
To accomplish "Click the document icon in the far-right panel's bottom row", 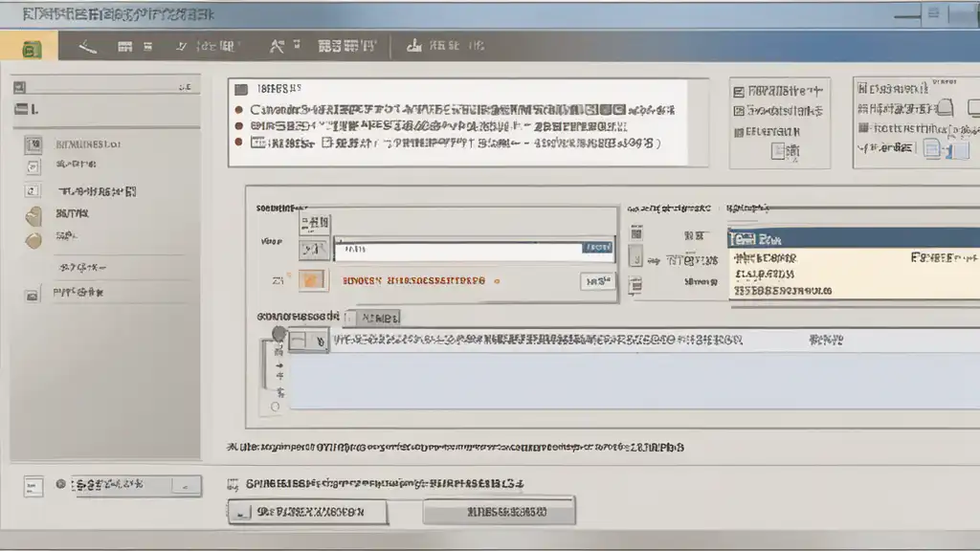I will pyautogui.click(x=932, y=148).
